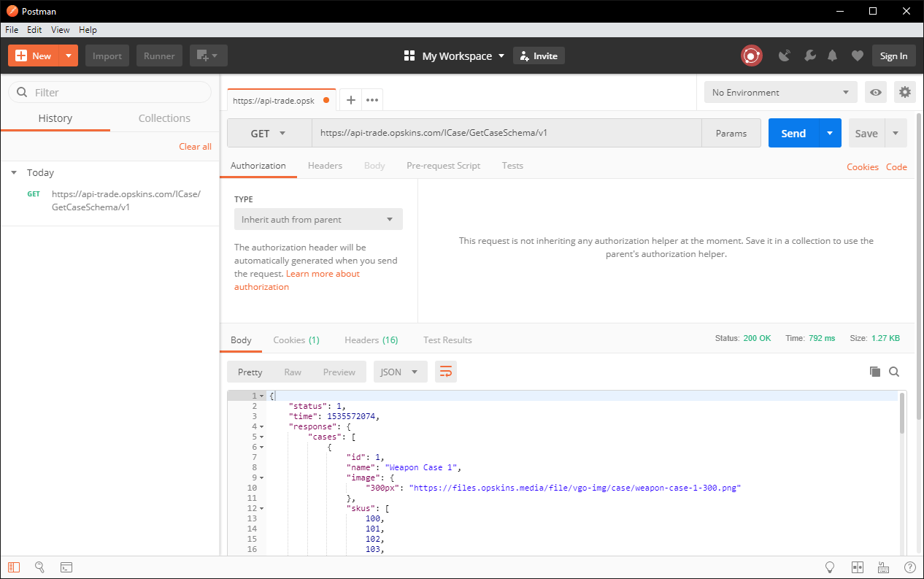Switch to the Collections tab
Image resolution: width=924 pixels, height=579 pixels.
pyautogui.click(x=164, y=118)
